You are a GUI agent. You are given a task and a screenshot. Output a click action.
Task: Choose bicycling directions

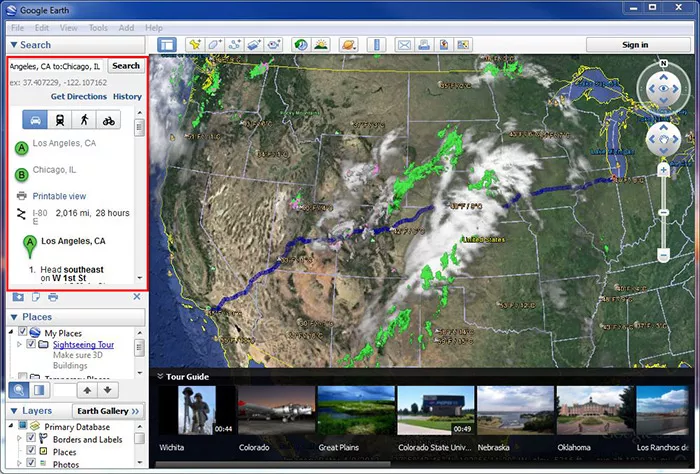coord(108,120)
